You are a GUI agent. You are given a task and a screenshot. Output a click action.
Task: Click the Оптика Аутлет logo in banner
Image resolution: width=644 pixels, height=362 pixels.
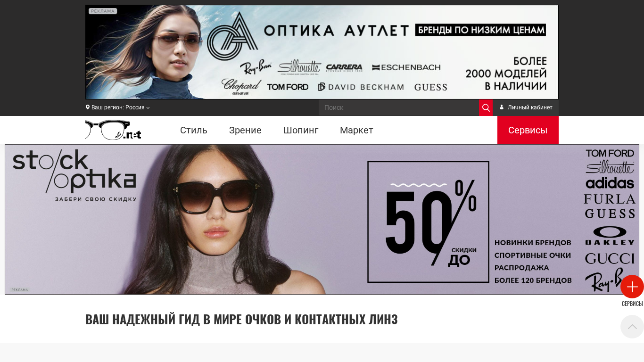coord(233,36)
